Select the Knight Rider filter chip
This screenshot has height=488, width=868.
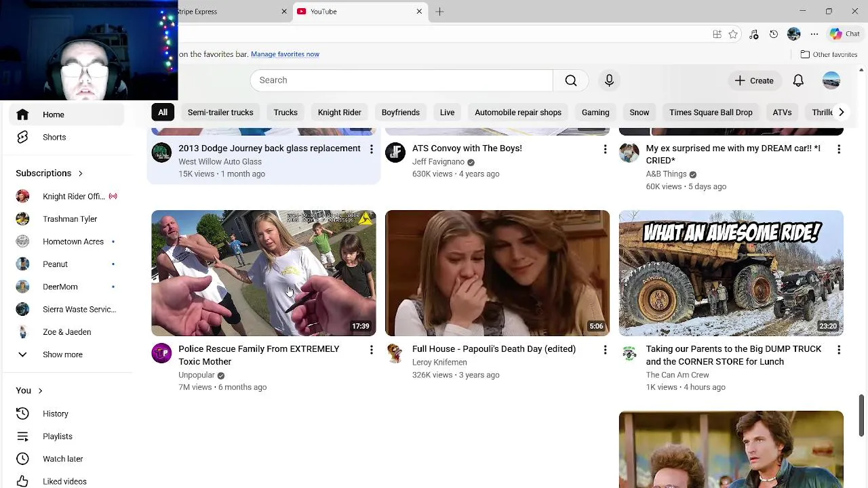340,113
